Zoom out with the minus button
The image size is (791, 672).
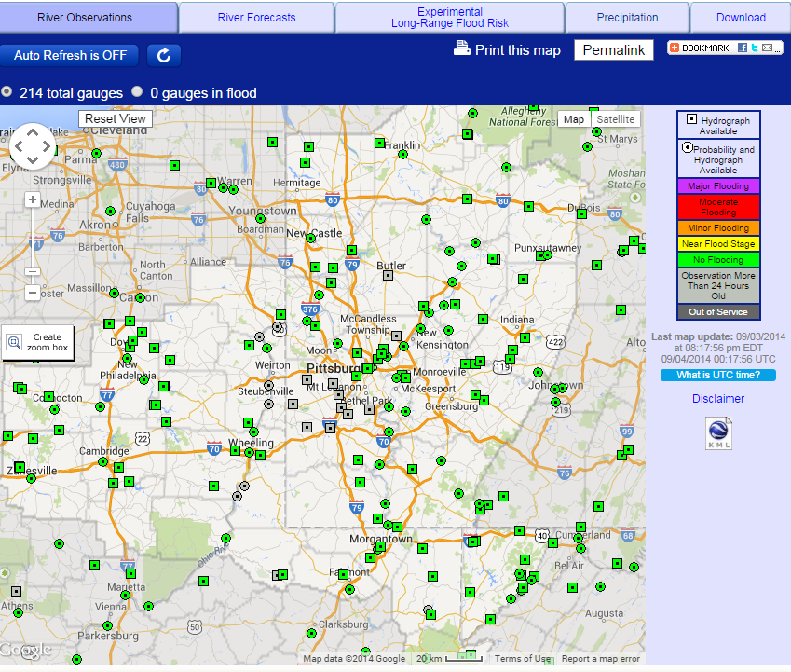coord(33,293)
